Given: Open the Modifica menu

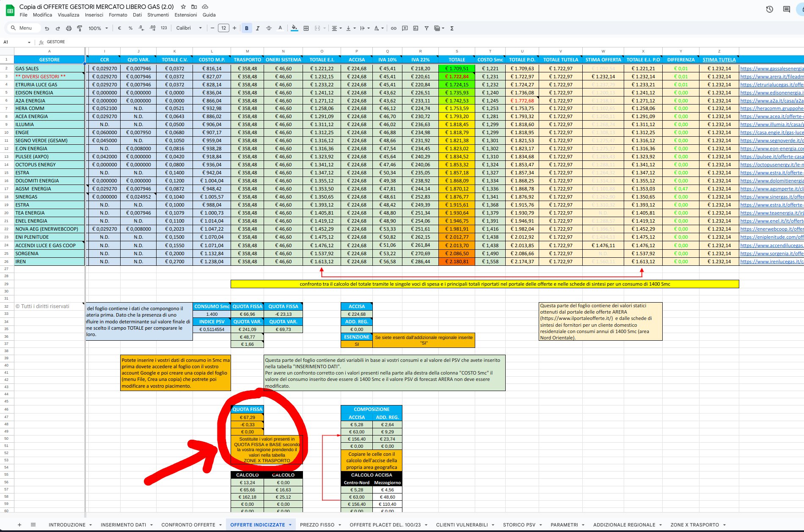Looking at the screenshot, I should pyautogui.click(x=43, y=15).
